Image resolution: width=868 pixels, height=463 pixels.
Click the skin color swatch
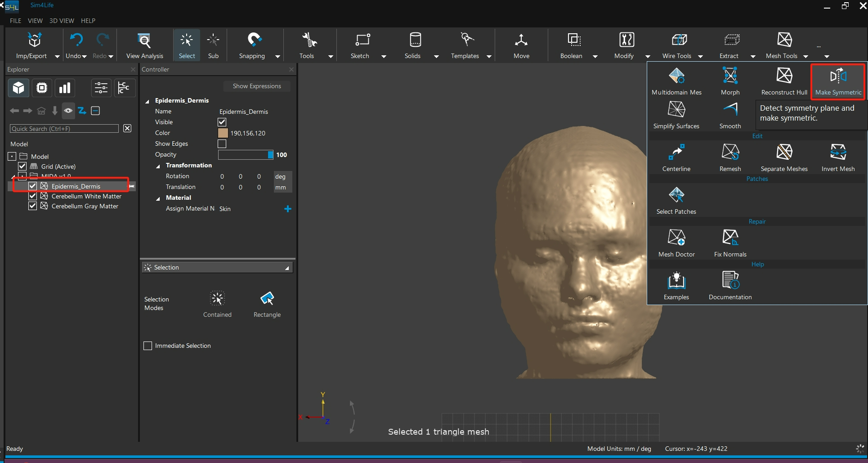223,133
